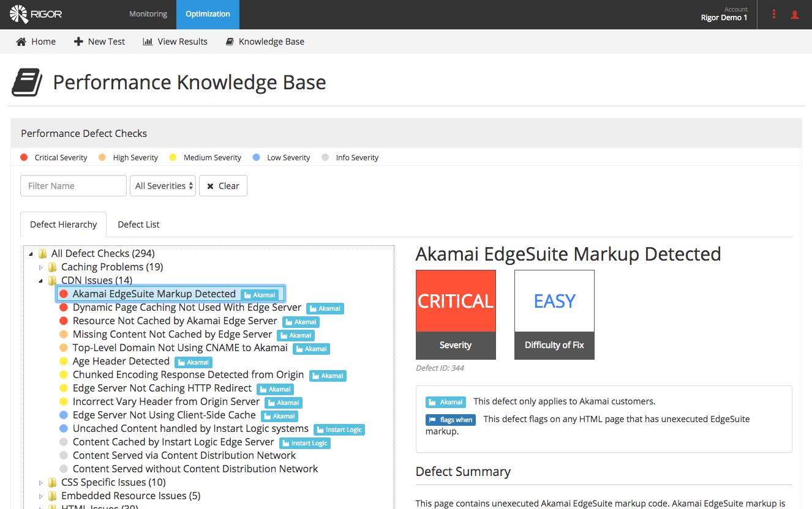Open the All Severities dropdown
This screenshot has width=812, height=509.
coord(163,186)
